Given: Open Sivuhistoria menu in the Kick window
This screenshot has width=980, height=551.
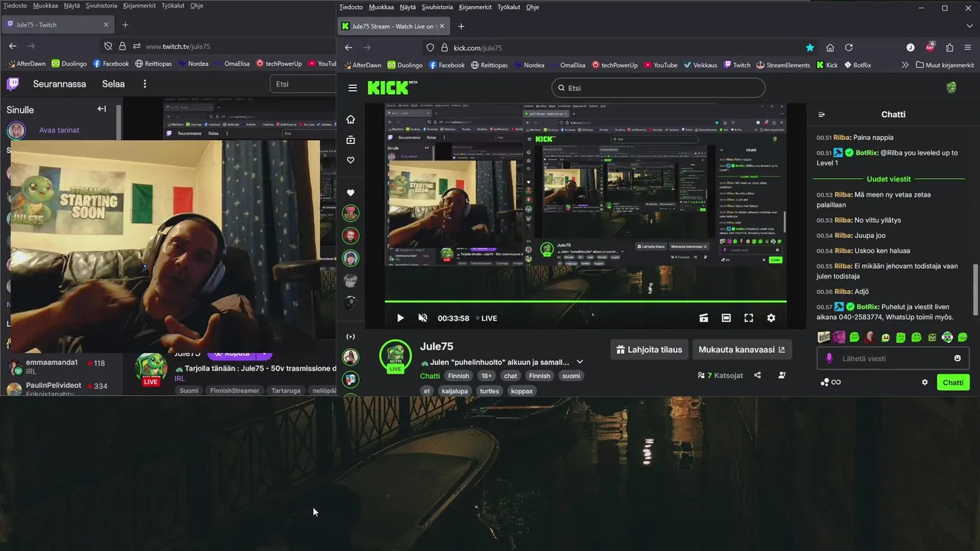Looking at the screenshot, I should (x=437, y=7).
